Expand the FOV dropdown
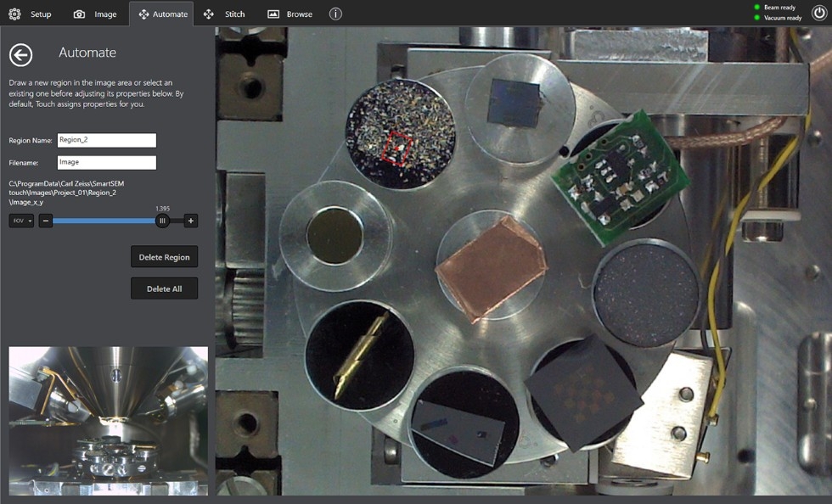This screenshot has height=504, width=832. (x=21, y=221)
